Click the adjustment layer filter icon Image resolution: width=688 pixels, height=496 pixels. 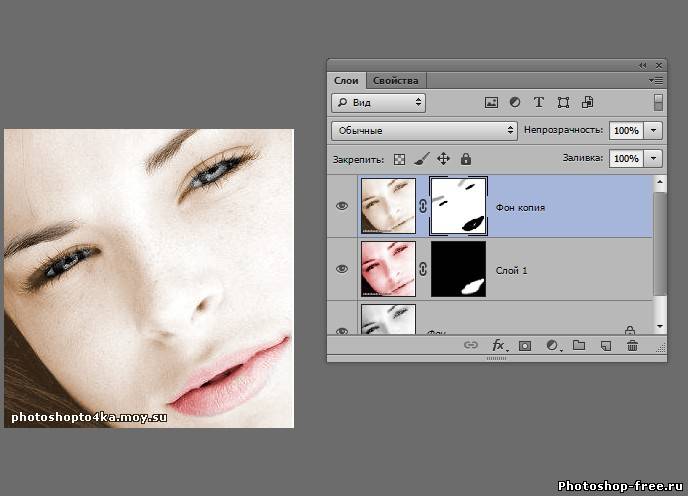pos(515,102)
